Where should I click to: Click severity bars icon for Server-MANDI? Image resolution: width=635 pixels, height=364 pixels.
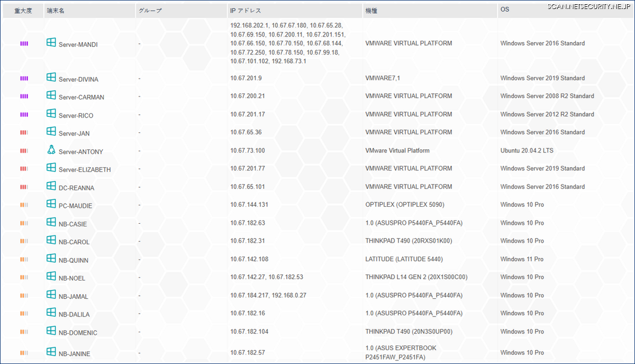tap(24, 43)
